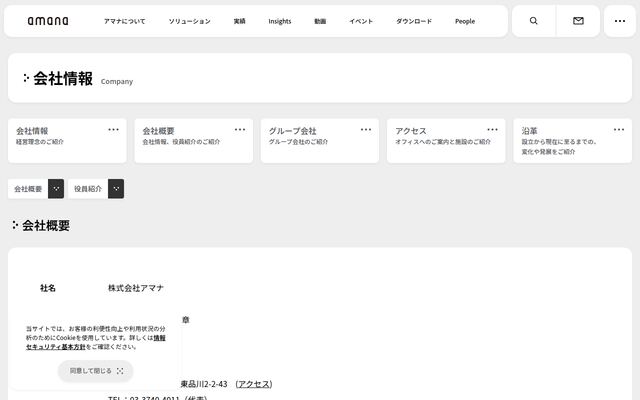Click the dark arrow beside 役員紹介 anchor
This screenshot has width=640, height=400.
pyautogui.click(x=116, y=189)
